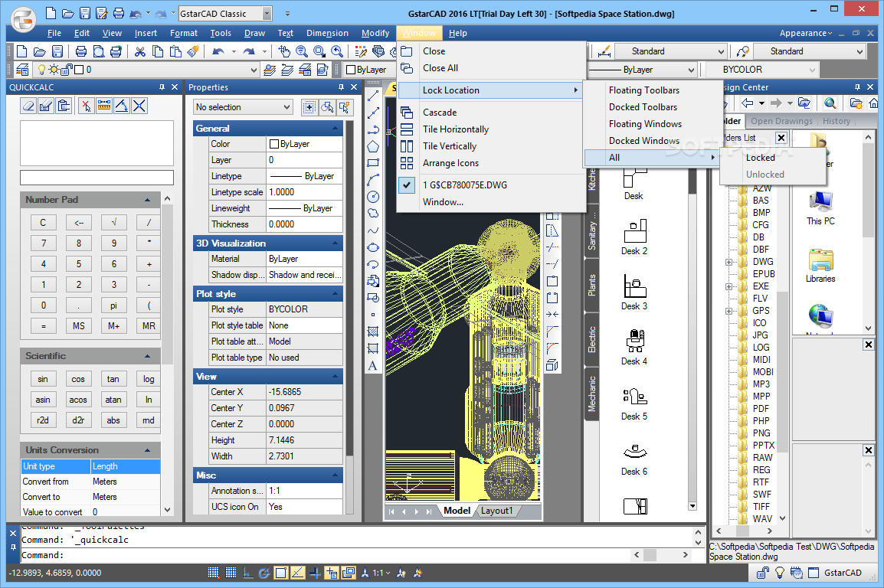The image size is (884, 588).
Task: Click the atan button in Scientific section
Action: click(113, 400)
